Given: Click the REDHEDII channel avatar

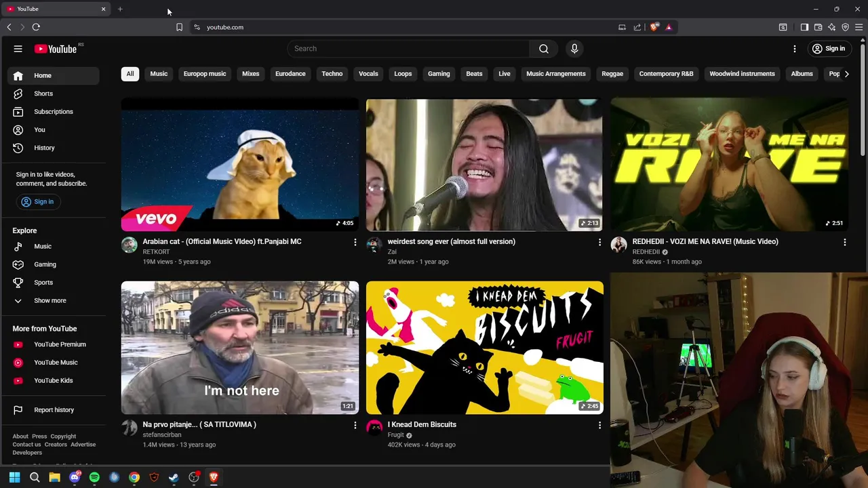Looking at the screenshot, I should [x=618, y=245].
